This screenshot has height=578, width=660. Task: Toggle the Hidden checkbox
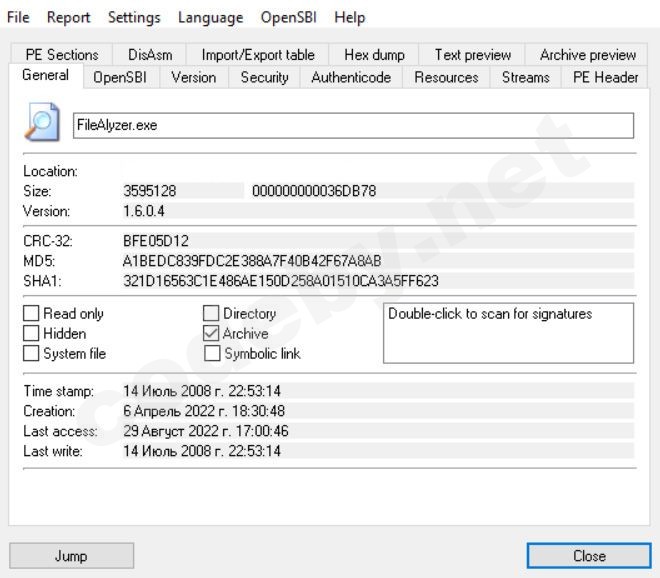point(31,333)
